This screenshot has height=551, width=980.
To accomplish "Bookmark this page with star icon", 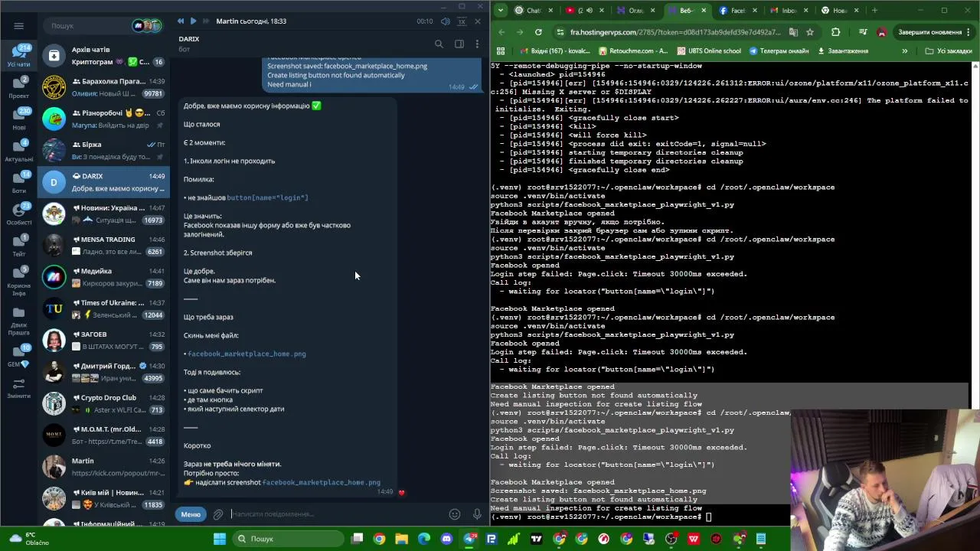I will (x=810, y=32).
